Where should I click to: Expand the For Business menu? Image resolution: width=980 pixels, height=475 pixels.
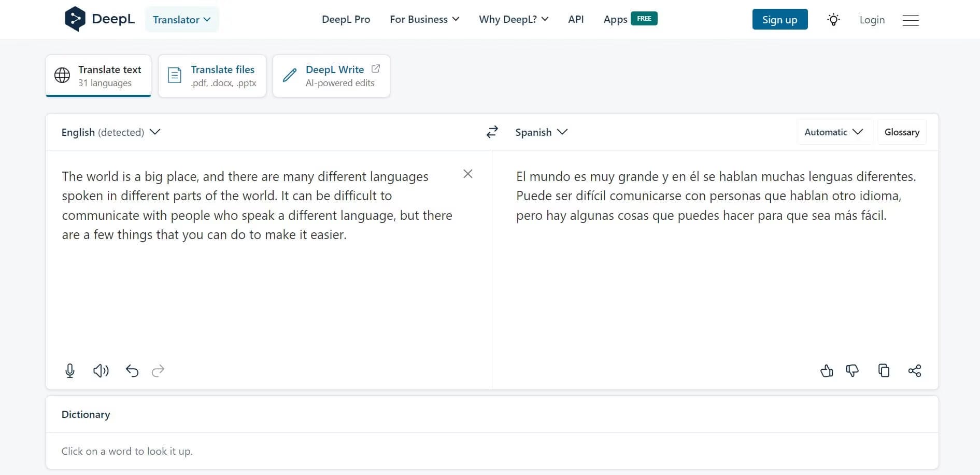tap(424, 19)
